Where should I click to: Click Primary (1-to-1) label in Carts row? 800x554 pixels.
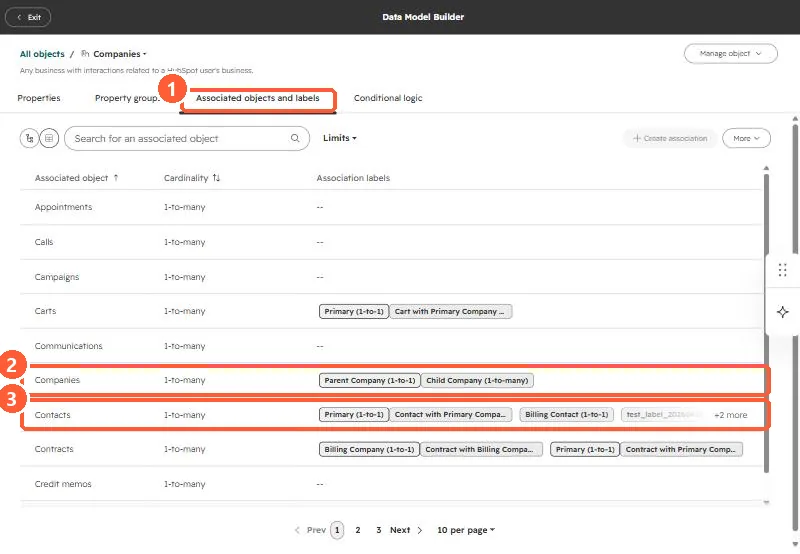354,312
